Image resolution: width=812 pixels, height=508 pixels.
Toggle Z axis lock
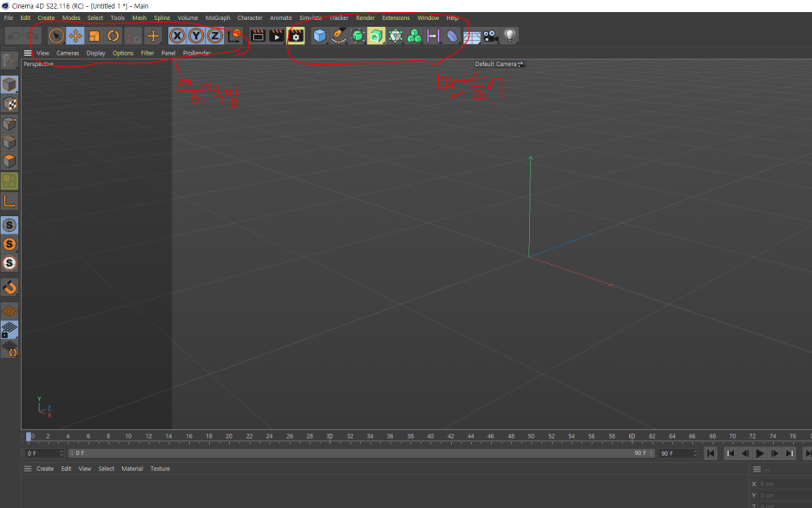[214, 36]
